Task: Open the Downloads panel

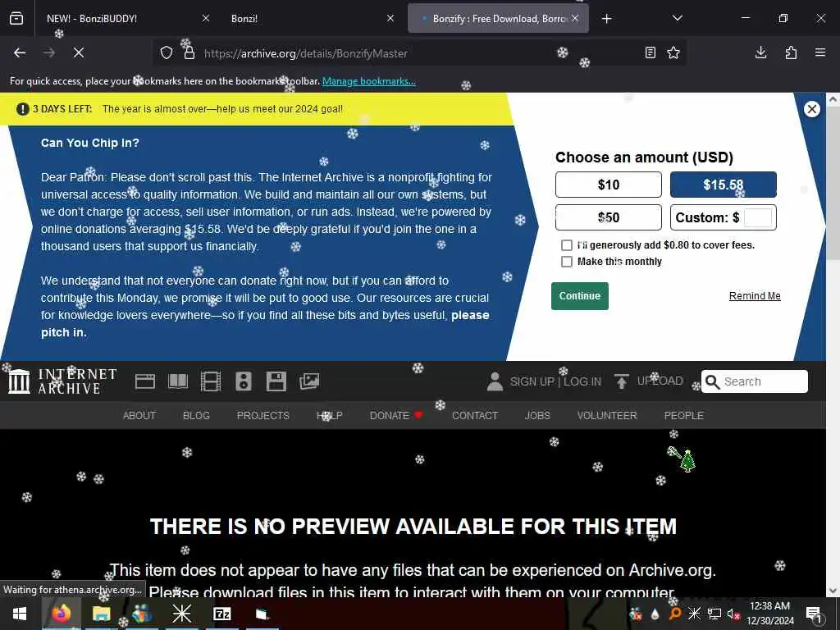Action: point(760,52)
